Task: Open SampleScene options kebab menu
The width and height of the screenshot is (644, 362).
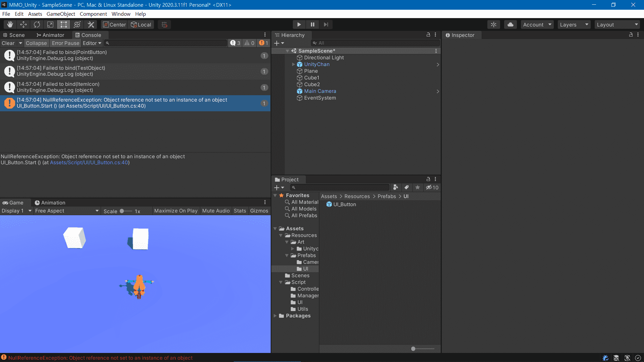Action: [x=436, y=51]
